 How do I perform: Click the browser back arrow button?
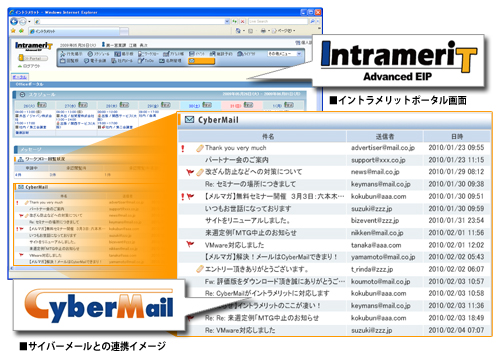[14, 22]
